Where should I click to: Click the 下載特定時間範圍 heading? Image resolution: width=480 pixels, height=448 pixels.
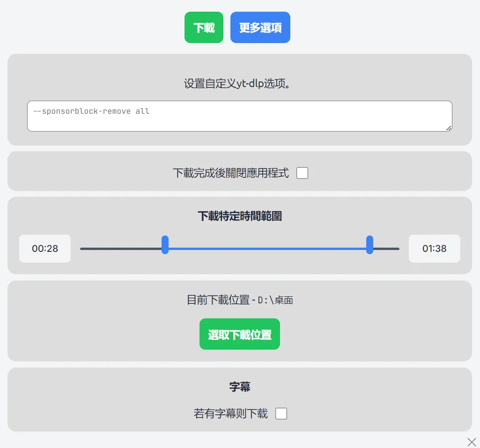[239, 216]
